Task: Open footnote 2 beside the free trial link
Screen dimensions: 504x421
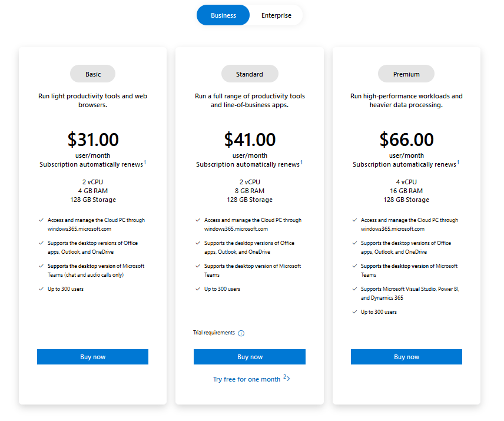Action: click(284, 377)
